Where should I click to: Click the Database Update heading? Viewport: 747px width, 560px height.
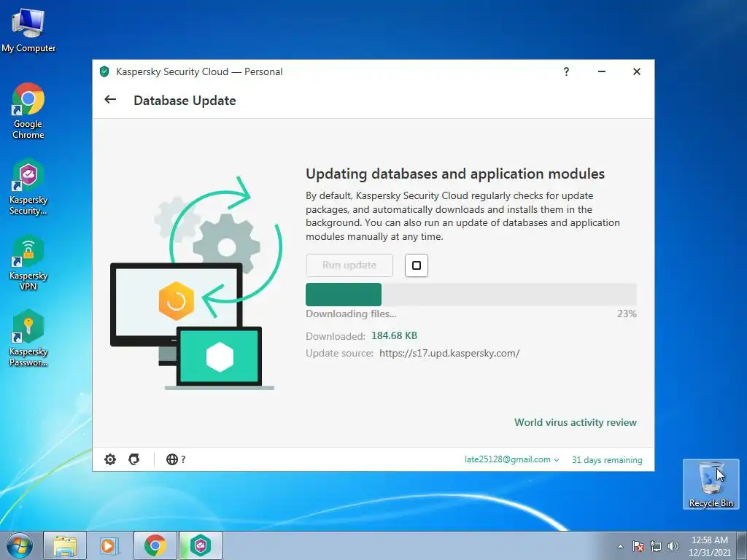(x=185, y=101)
